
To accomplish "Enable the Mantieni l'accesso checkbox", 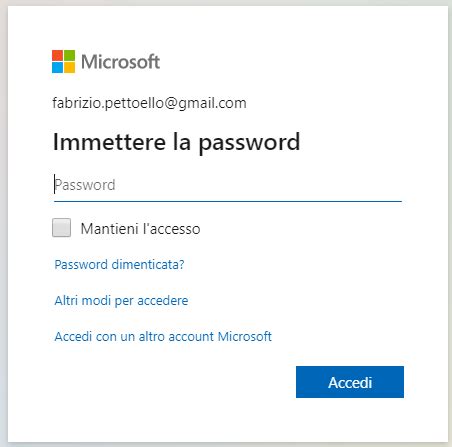I will pos(61,228).
